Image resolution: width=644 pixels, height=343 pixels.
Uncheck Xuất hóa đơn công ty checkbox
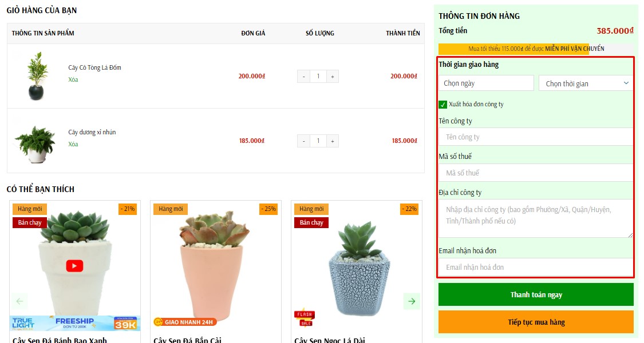coord(442,104)
